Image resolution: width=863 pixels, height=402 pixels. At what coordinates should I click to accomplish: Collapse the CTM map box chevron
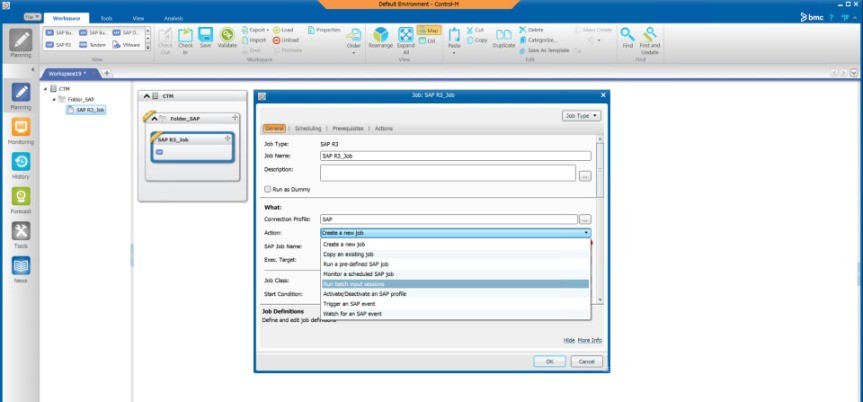[x=146, y=96]
